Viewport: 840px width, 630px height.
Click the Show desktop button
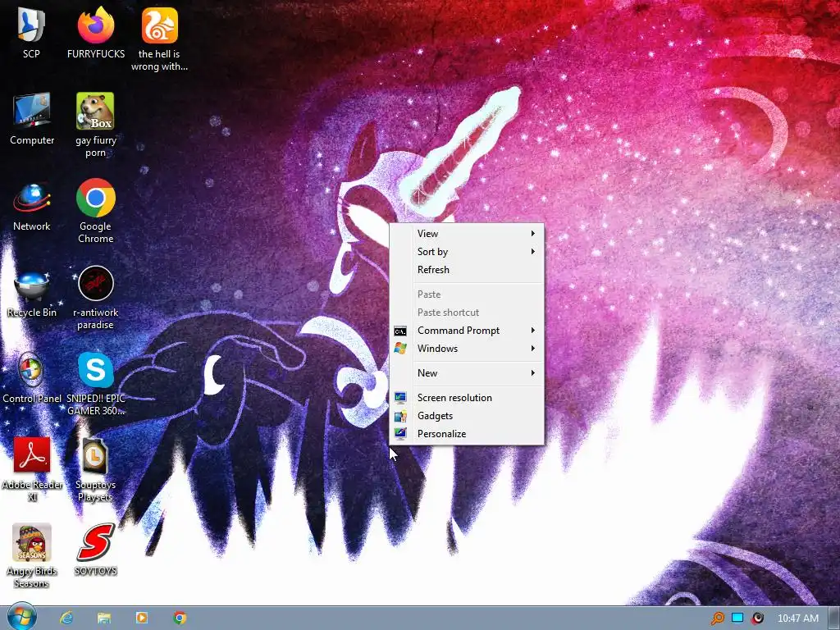point(833,618)
